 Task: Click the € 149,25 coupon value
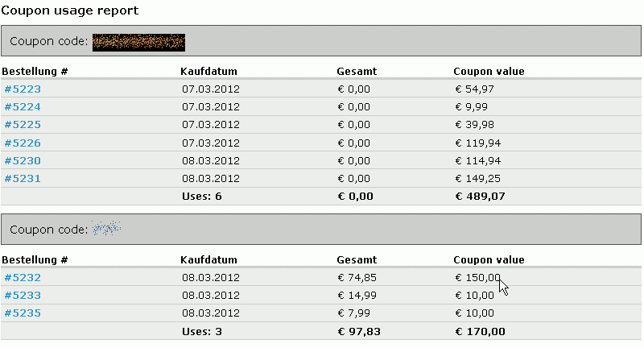pos(478,179)
